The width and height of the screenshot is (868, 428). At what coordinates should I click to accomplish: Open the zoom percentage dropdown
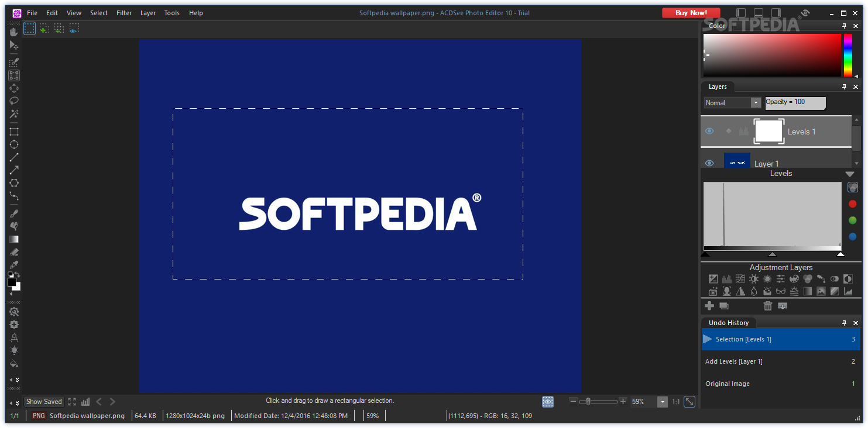pyautogui.click(x=663, y=402)
